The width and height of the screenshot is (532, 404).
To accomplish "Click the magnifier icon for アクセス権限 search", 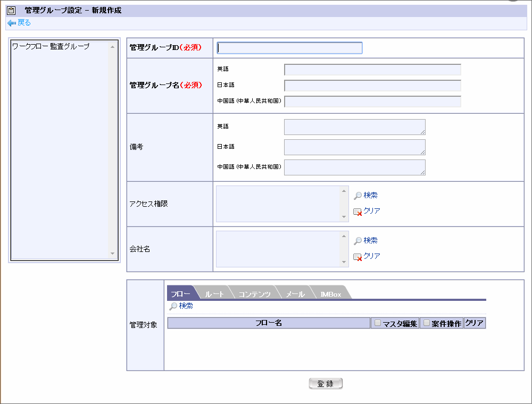I will point(358,196).
